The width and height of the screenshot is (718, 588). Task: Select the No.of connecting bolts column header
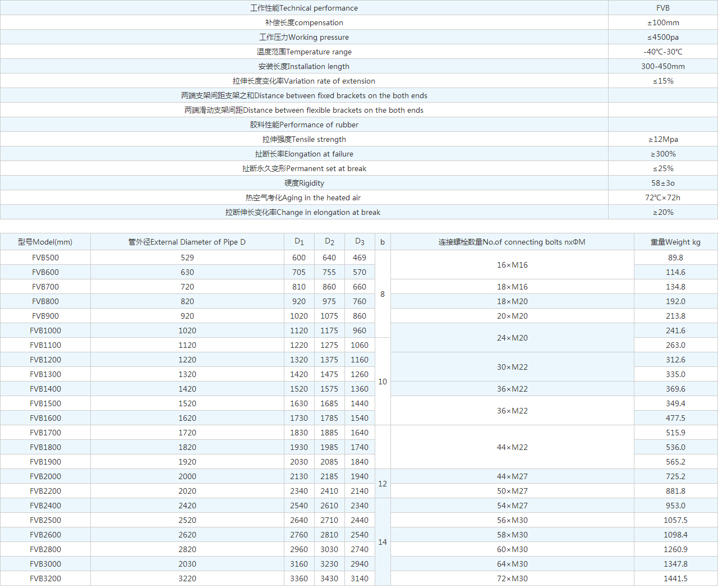tap(512, 242)
